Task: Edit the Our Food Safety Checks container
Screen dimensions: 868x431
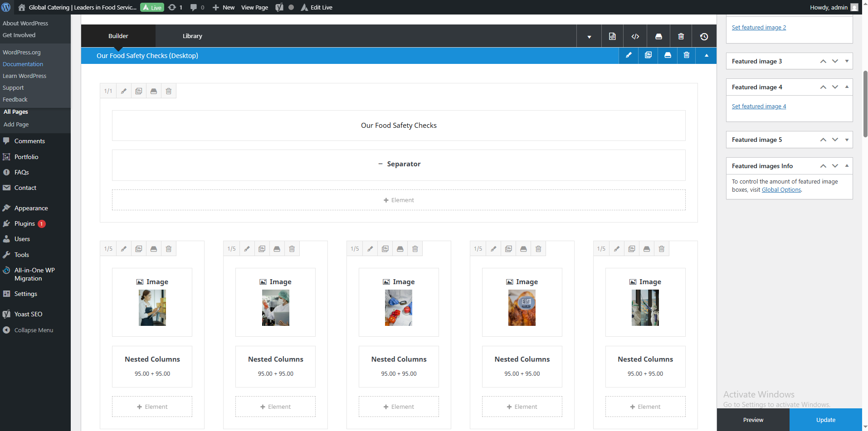Action: [x=629, y=55]
